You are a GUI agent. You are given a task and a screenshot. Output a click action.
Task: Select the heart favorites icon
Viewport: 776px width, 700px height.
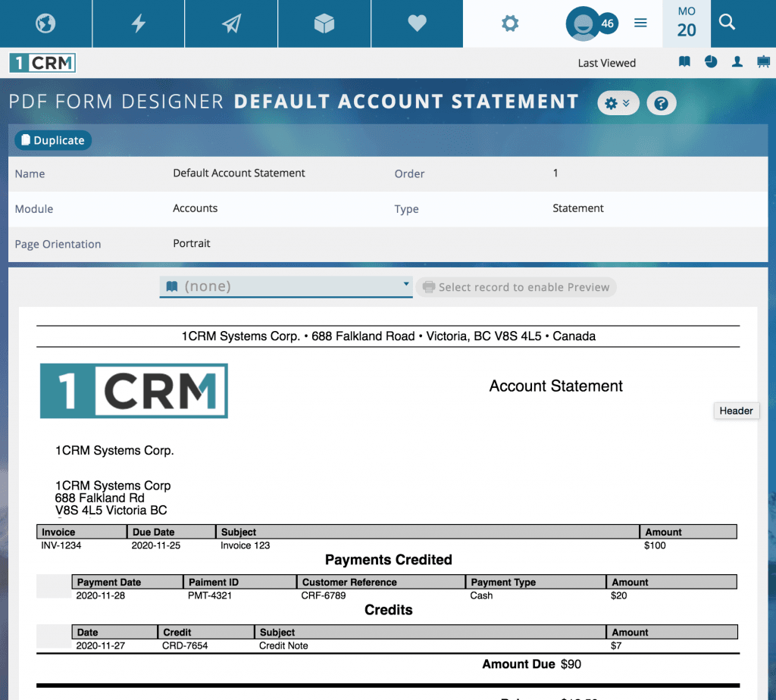click(417, 23)
